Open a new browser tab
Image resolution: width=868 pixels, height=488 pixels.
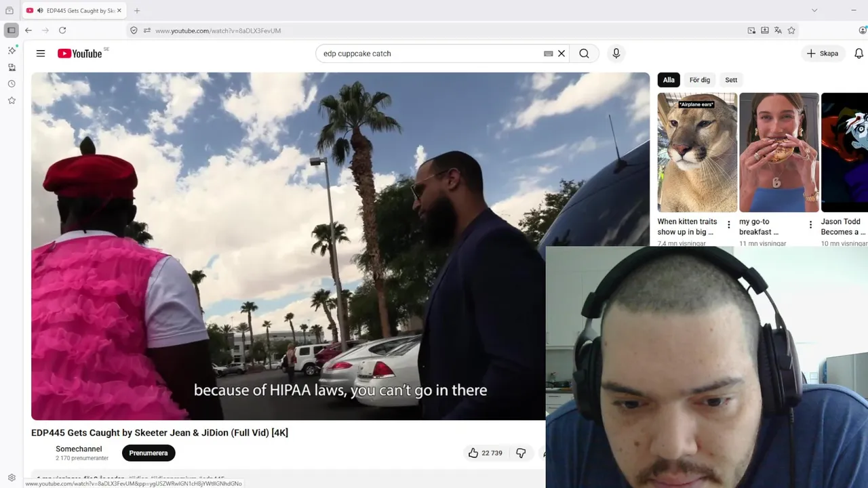pos(136,10)
